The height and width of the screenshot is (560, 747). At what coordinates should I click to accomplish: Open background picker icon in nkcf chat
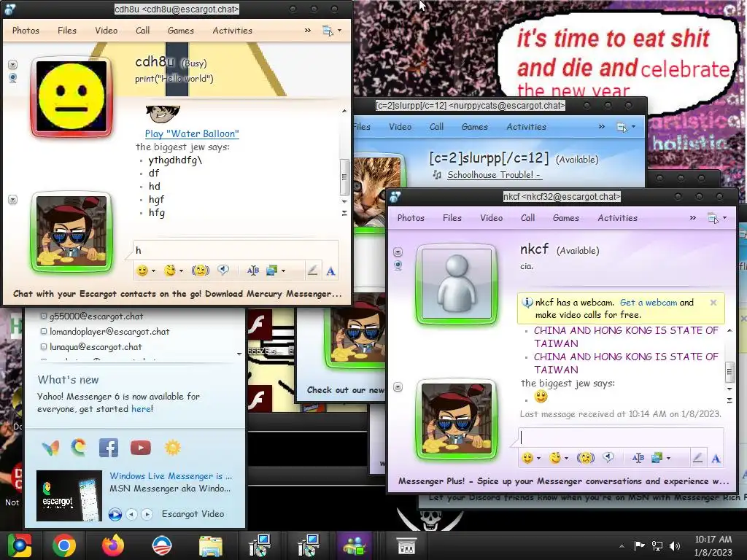point(657,458)
